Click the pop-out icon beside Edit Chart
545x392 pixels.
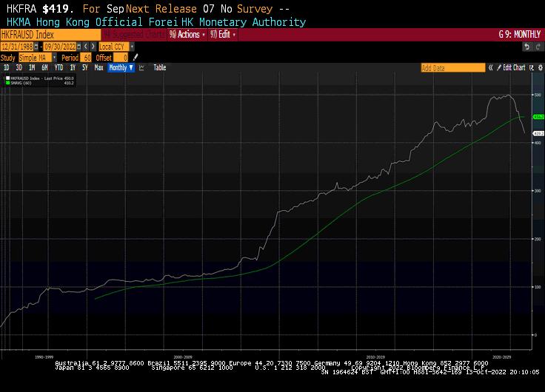530,67
